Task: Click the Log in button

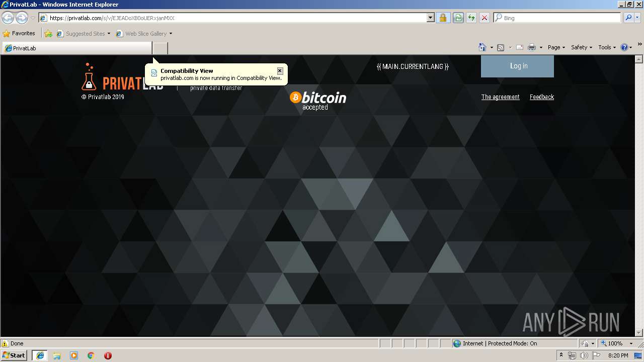Action: click(517, 66)
